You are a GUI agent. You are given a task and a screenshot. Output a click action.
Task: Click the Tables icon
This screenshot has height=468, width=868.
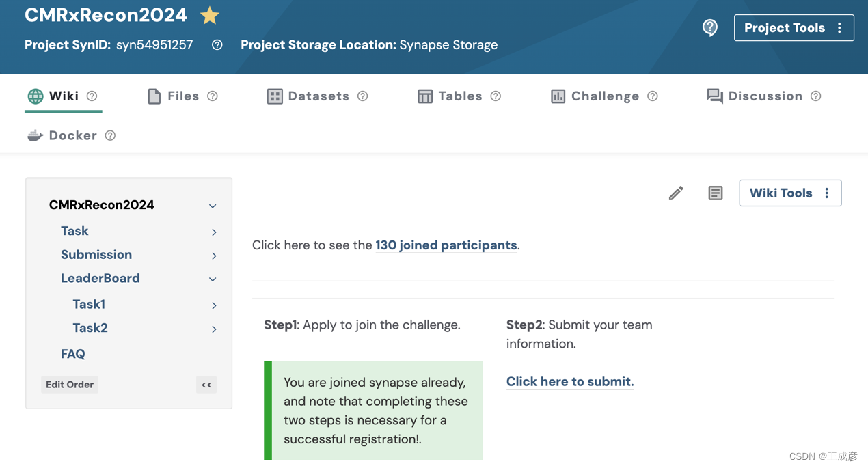[425, 96]
